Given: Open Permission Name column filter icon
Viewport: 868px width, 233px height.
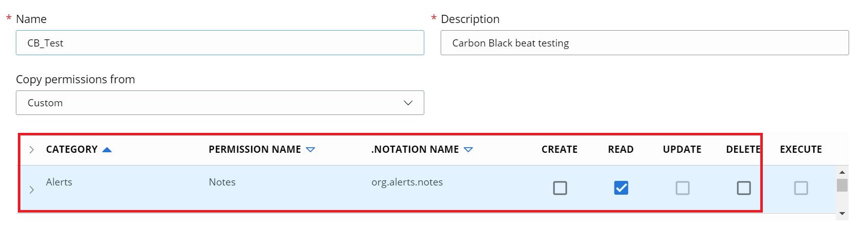Looking at the screenshot, I should [310, 150].
